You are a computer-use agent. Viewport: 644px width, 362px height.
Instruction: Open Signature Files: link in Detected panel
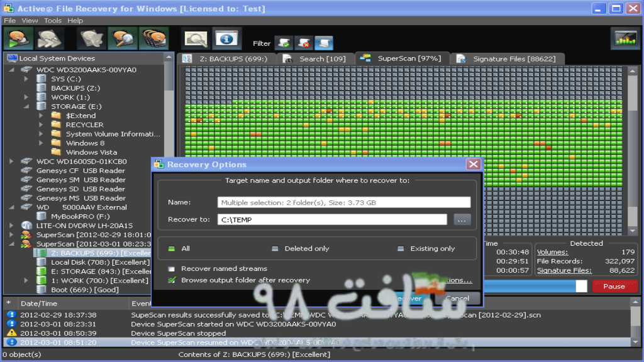(564, 270)
